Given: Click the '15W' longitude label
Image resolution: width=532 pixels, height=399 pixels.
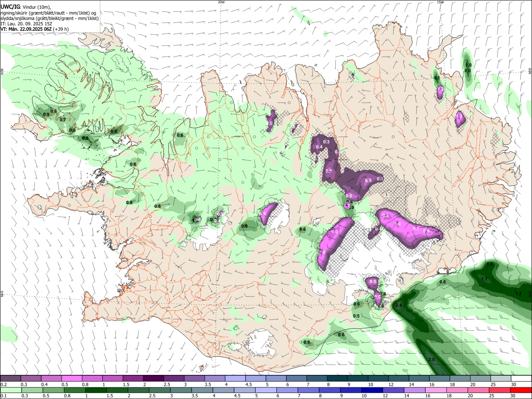Looking at the screenshot, I should 440,2.
